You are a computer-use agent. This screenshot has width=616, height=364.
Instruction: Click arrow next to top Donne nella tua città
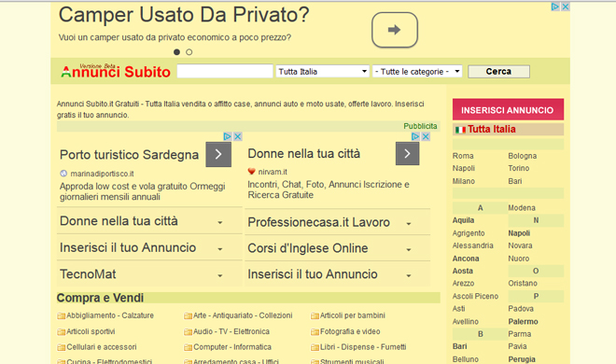pos(407,153)
